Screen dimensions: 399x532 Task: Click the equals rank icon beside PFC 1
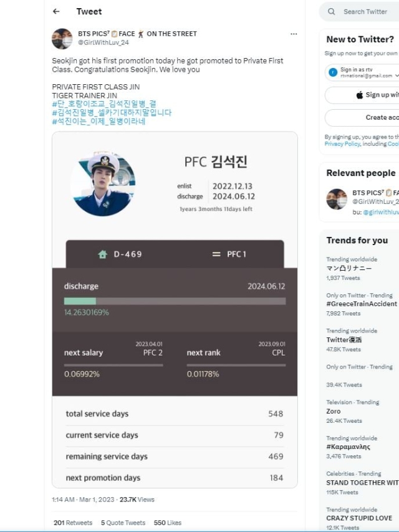216,254
